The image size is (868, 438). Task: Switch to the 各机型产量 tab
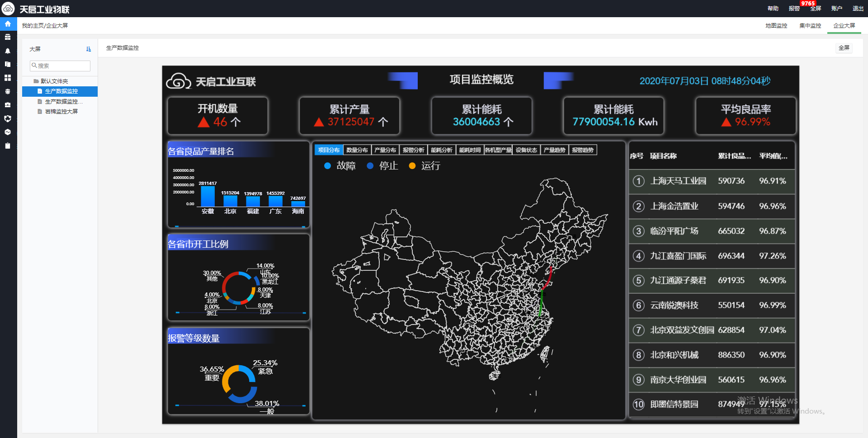click(498, 150)
